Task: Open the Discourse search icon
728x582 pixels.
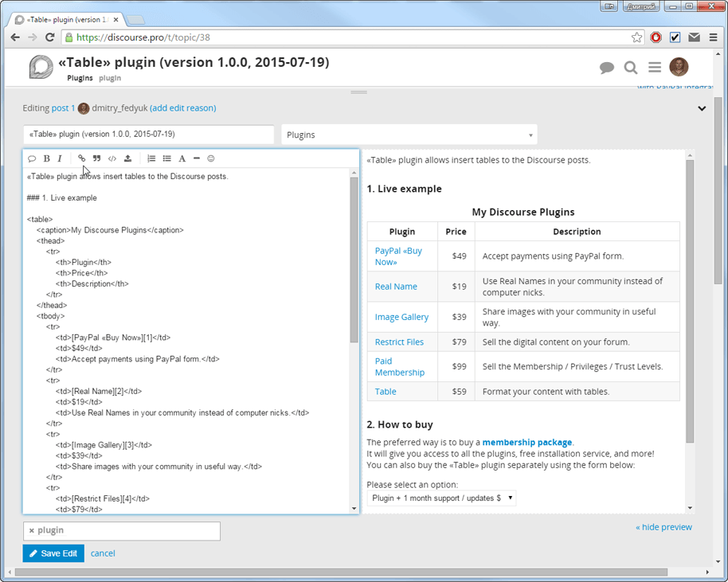Action: pyautogui.click(x=631, y=68)
